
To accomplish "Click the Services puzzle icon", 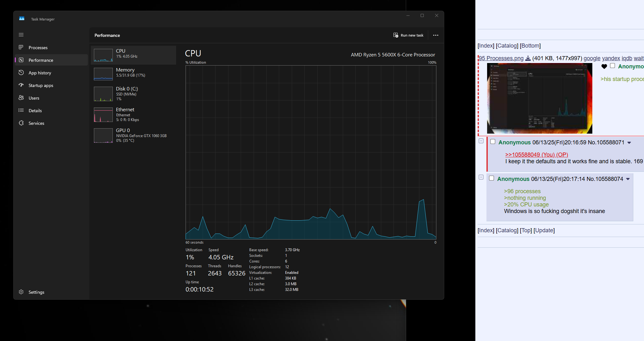I will point(21,123).
